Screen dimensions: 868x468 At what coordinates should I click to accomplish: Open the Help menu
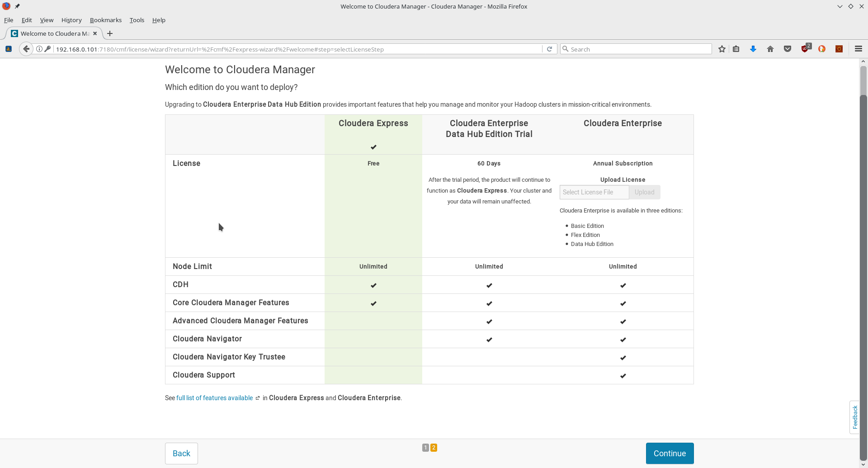[159, 20]
